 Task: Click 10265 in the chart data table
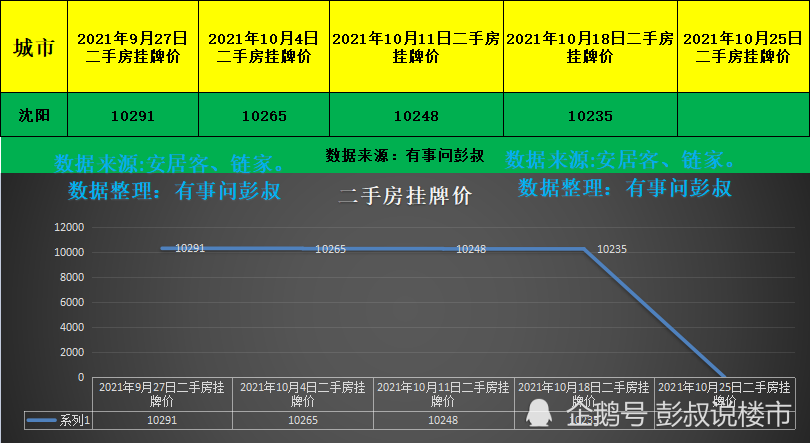(303, 420)
